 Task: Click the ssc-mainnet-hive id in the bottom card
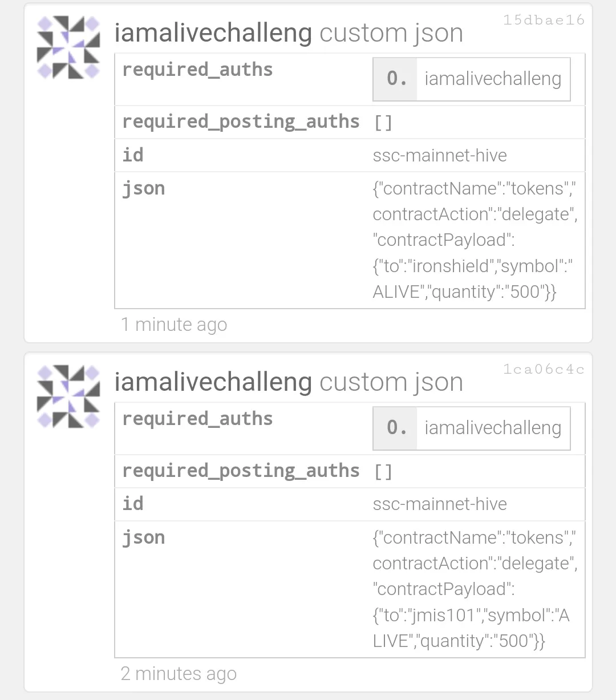(x=440, y=504)
